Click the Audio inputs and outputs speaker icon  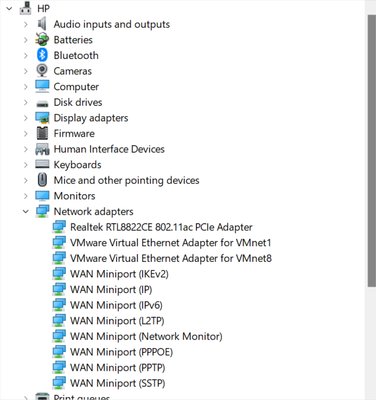tap(42, 24)
